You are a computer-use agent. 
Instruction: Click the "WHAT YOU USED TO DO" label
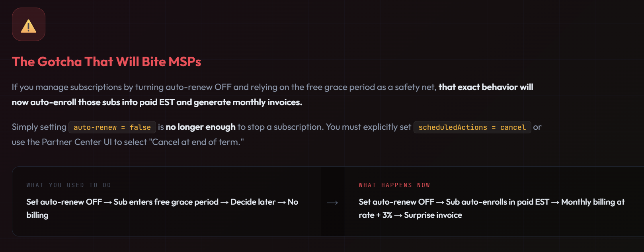(68, 185)
